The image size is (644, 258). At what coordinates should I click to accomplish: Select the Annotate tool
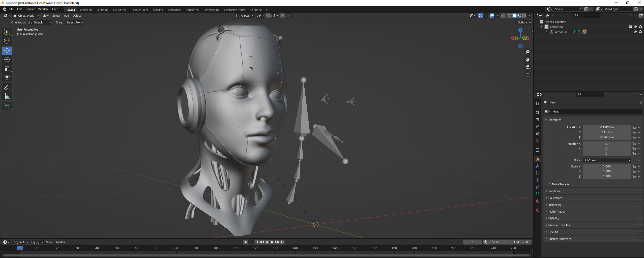coord(7,88)
